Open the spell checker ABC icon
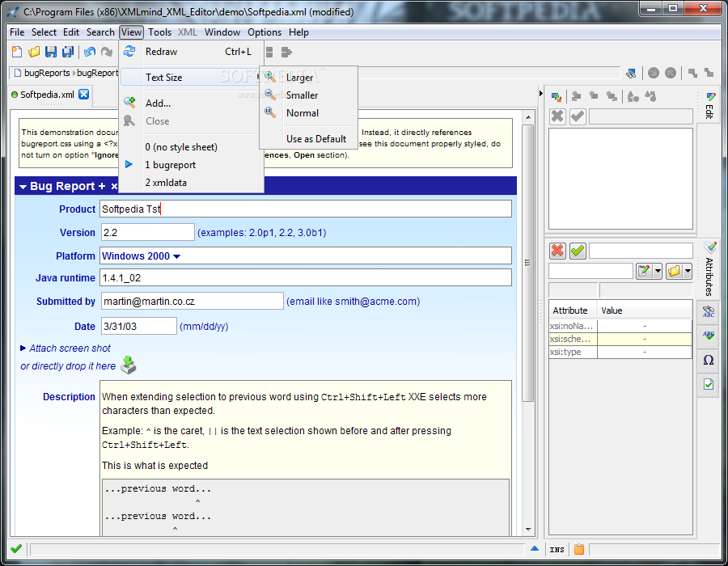Screen dimensions: 728x566 click(708, 336)
